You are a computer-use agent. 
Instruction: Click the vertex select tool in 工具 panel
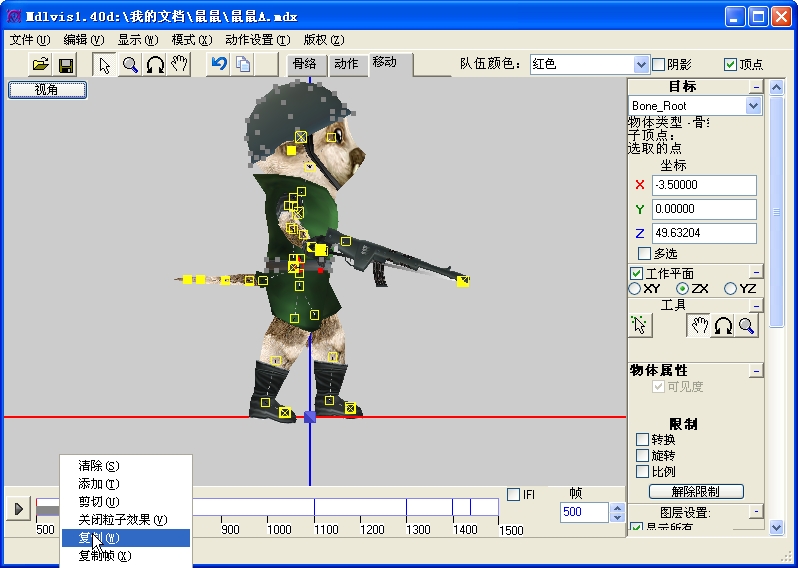(x=640, y=325)
